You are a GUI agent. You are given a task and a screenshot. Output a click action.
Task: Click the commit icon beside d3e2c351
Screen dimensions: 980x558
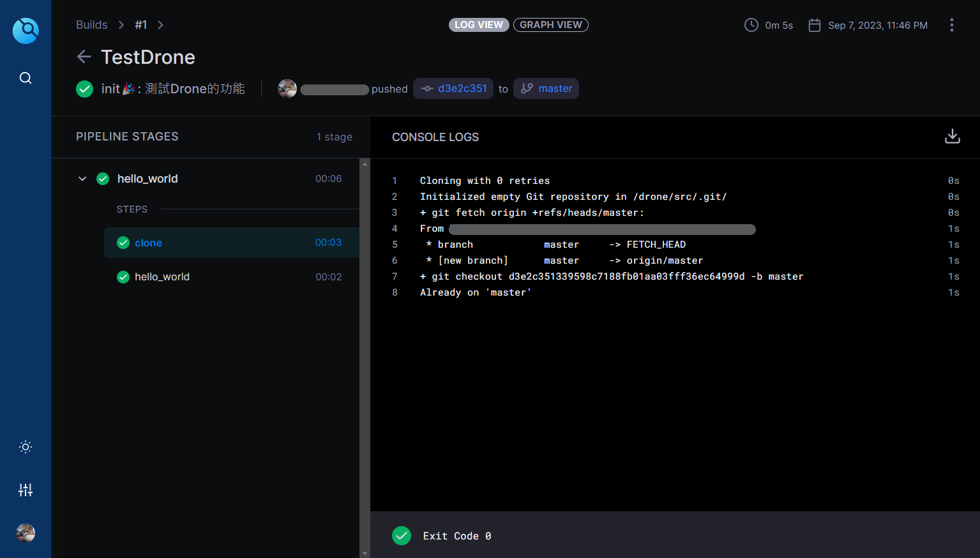click(x=427, y=89)
